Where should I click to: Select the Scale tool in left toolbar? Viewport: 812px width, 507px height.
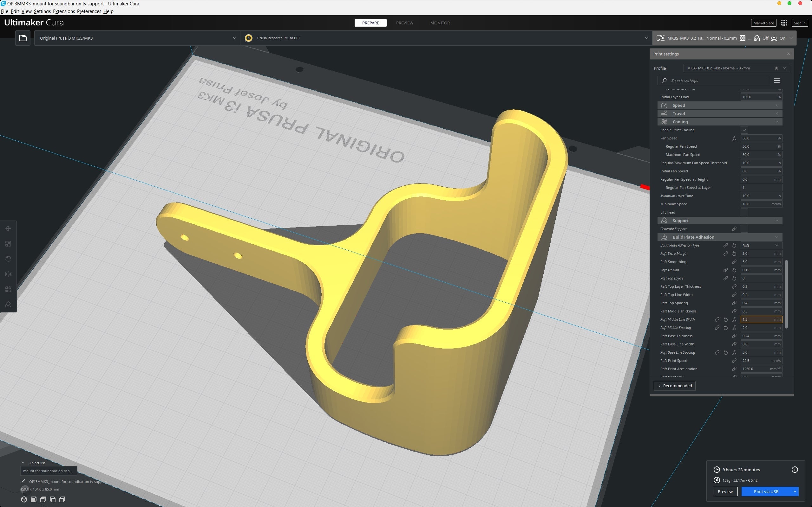pos(8,244)
